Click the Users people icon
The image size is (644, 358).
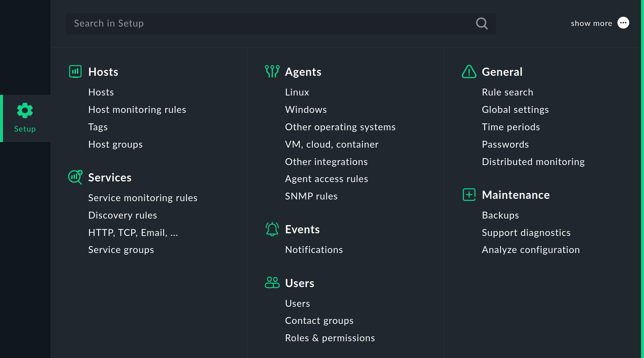pyautogui.click(x=272, y=283)
